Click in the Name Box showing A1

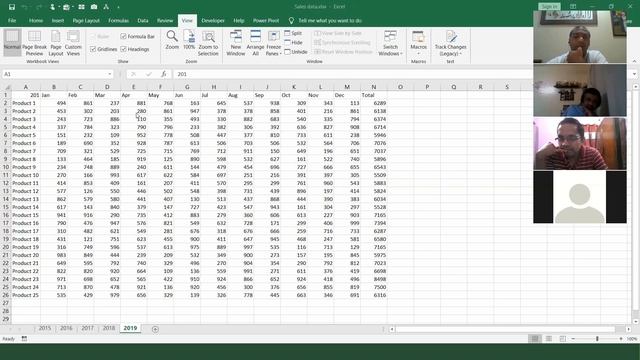point(55,74)
